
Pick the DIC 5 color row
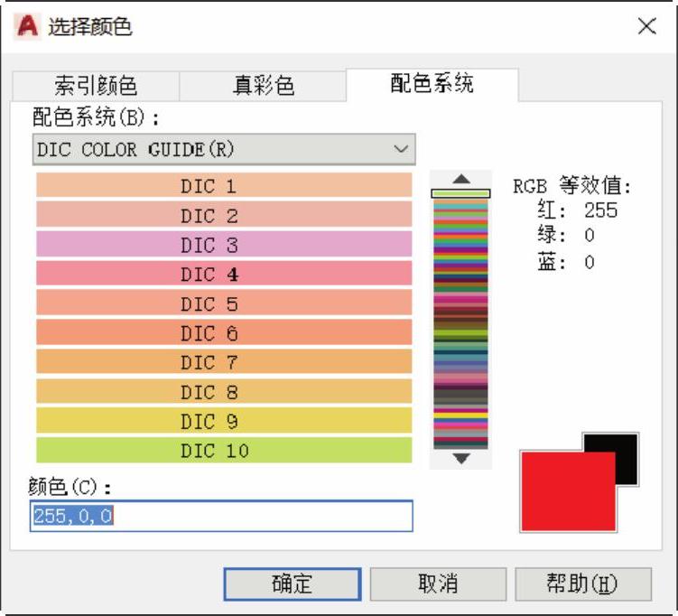tap(224, 303)
